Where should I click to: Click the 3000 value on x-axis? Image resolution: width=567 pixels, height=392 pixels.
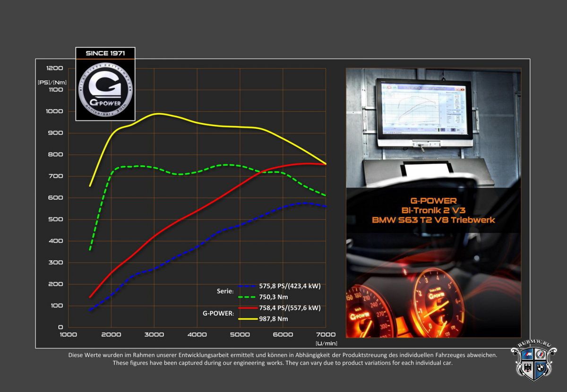click(x=154, y=334)
